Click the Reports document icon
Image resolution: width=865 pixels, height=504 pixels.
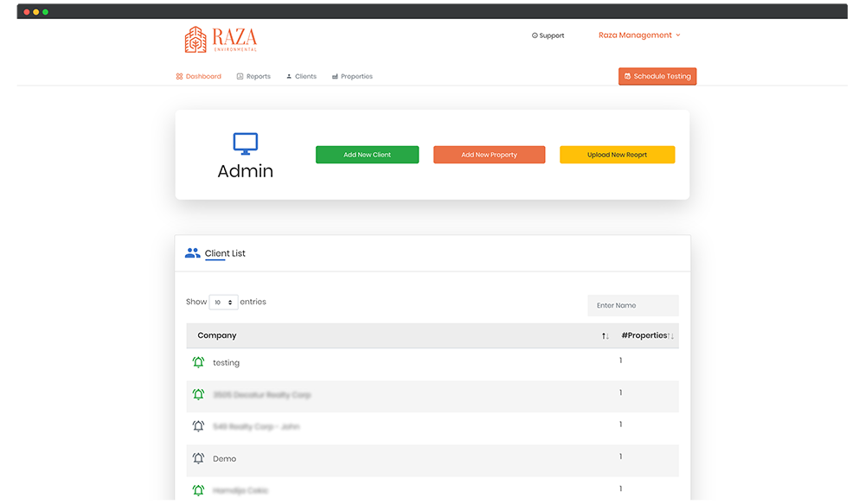pos(240,76)
